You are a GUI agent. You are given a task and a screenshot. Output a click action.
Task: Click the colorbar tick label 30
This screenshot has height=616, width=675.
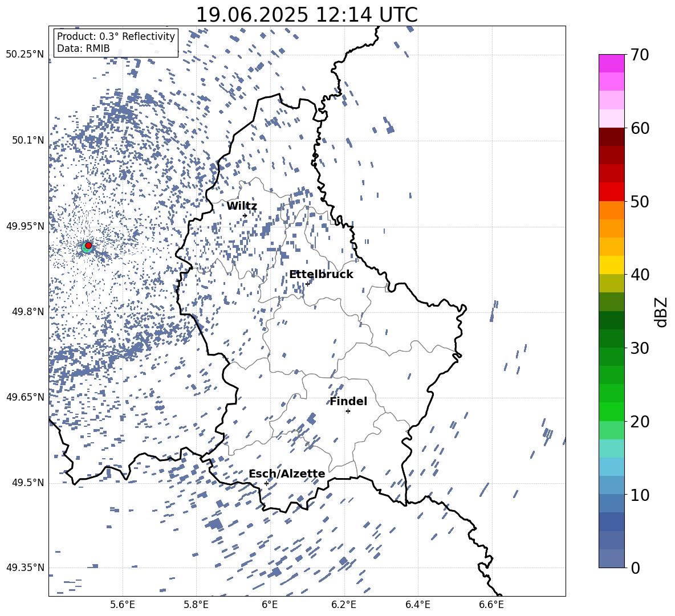tap(640, 348)
